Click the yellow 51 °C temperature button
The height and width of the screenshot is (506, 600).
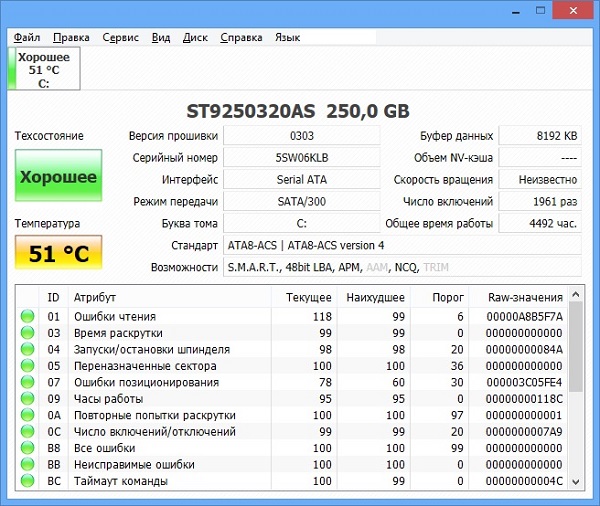(59, 253)
